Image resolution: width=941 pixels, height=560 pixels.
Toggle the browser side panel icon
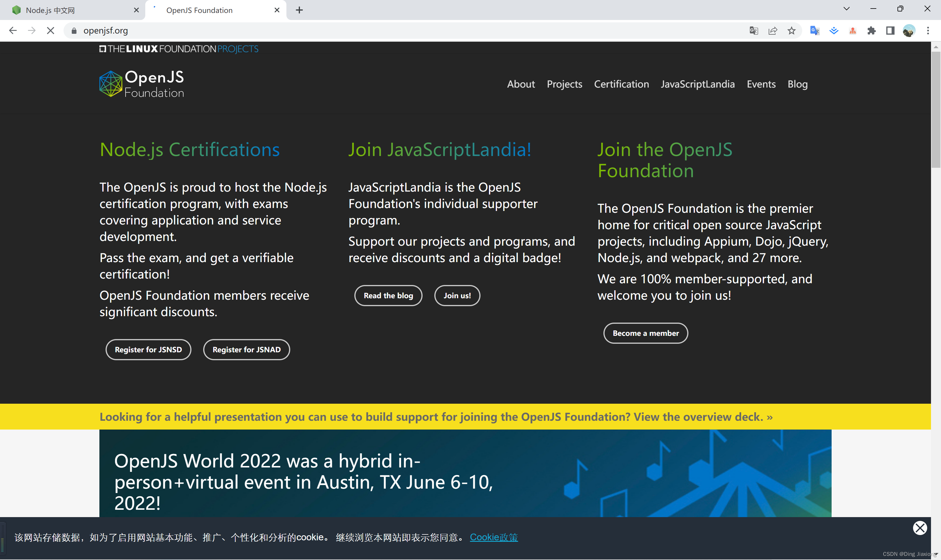pyautogui.click(x=890, y=31)
